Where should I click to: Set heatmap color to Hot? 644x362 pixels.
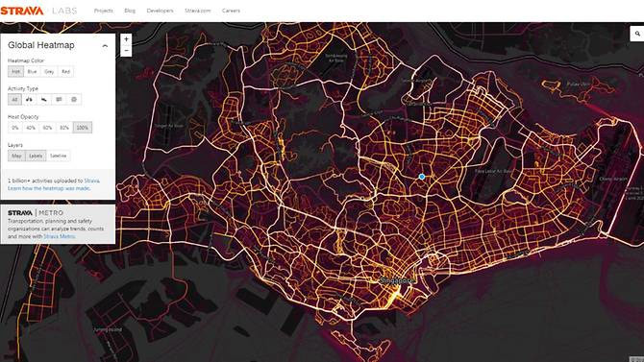[15, 71]
